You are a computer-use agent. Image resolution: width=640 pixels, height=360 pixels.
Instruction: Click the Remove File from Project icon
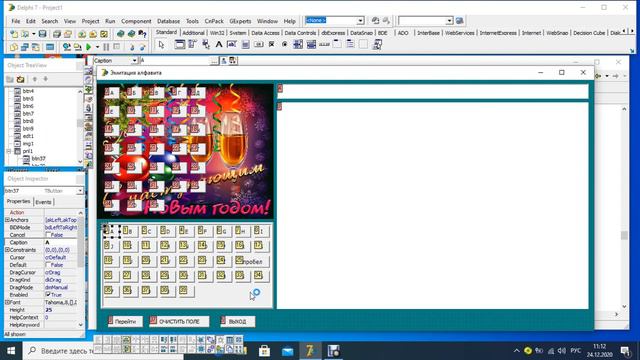pyautogui.click(x=93, y=34)
